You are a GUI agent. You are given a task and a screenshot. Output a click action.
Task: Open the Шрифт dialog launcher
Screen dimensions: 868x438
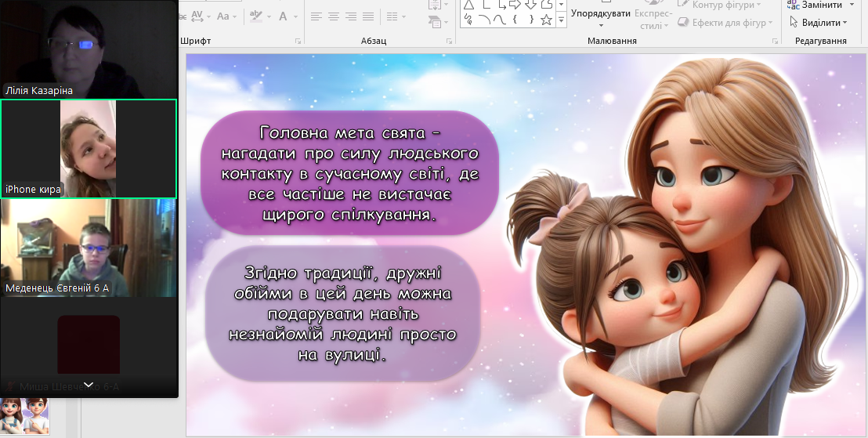tap(298, 41)
